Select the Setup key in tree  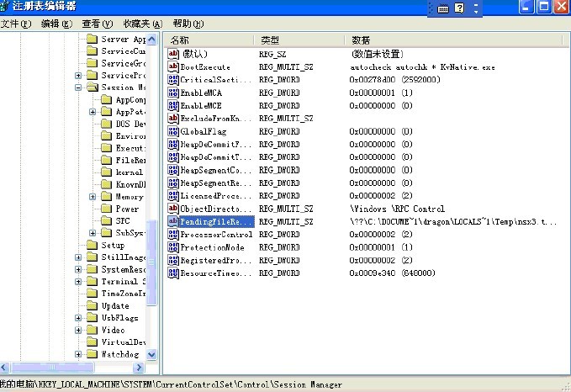coord(112,246)
